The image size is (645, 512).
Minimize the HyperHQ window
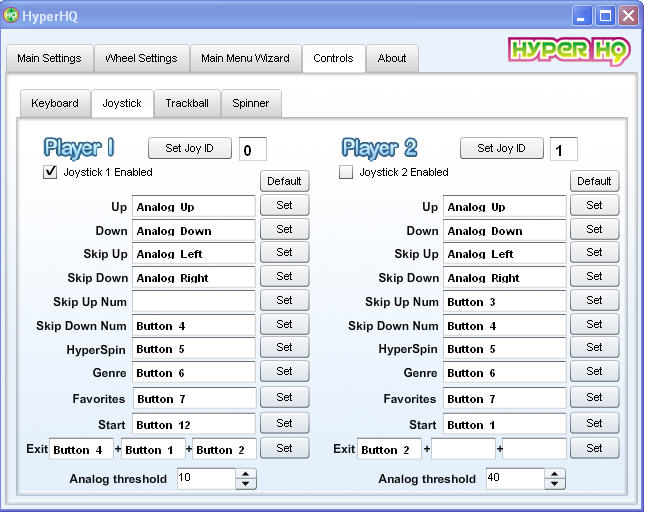(x=582, y=16)
